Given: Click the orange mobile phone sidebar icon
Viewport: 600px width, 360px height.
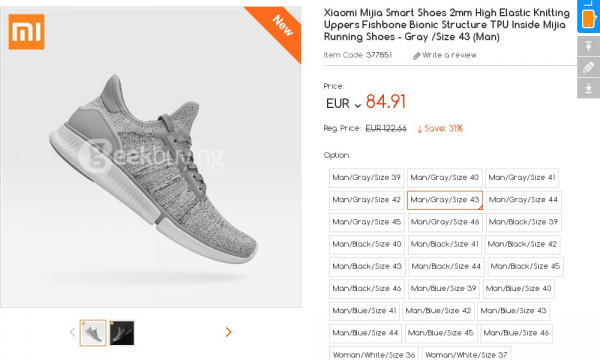Looking at the screenshot, I should coord(588,18).
